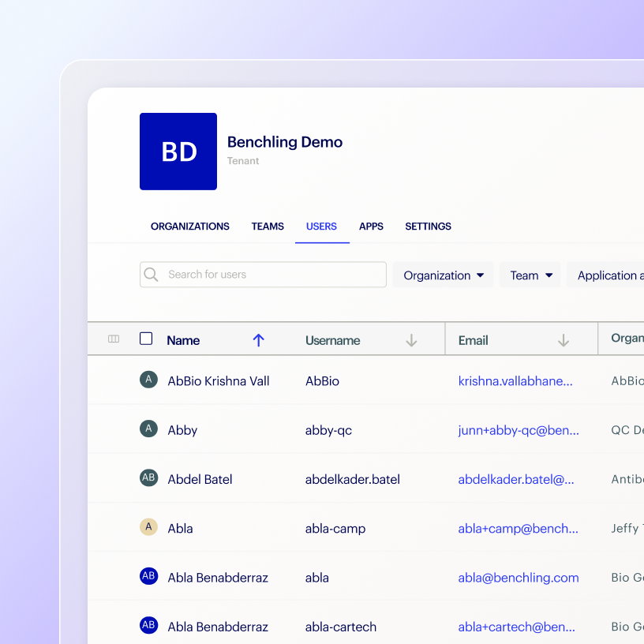Viewport: 644px width, 644px height.
Task: Click Abby's avatar icon
Action: (148, 429)
